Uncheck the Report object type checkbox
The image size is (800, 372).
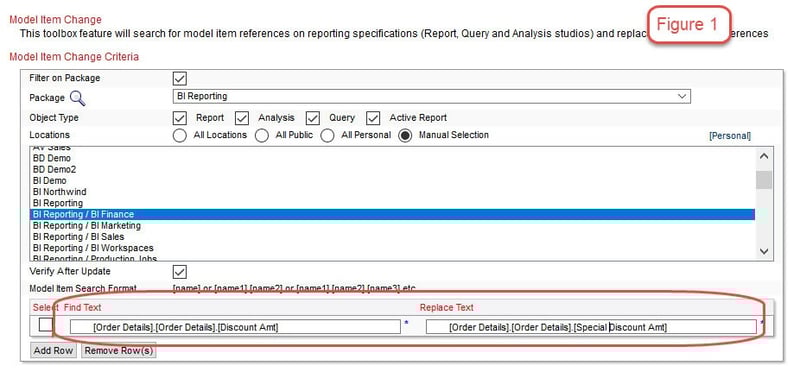pyautogui.click(x=180, y=118)
